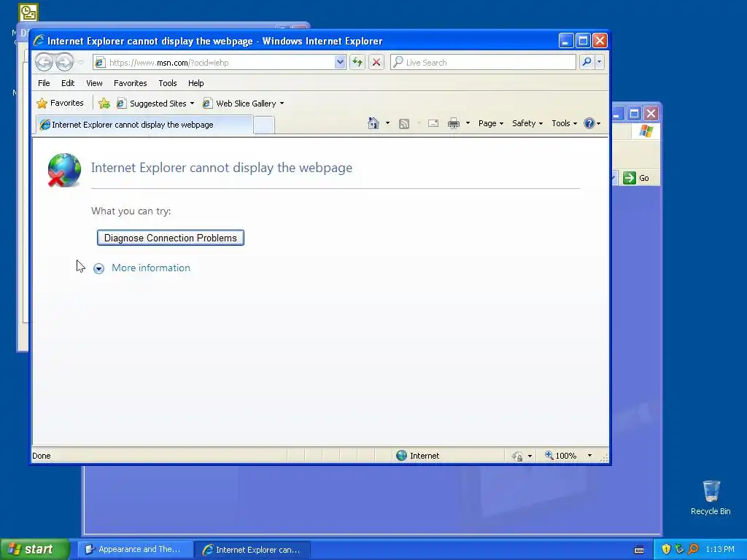
Task: Click the Internet security zone indicator
Action: pyautogui.click(x=418, y=456)
